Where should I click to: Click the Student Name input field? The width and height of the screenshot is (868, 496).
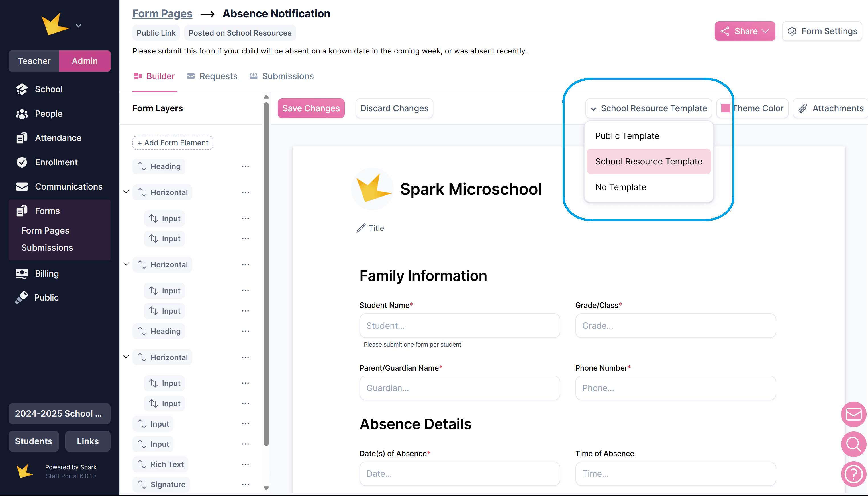(459, 326)
